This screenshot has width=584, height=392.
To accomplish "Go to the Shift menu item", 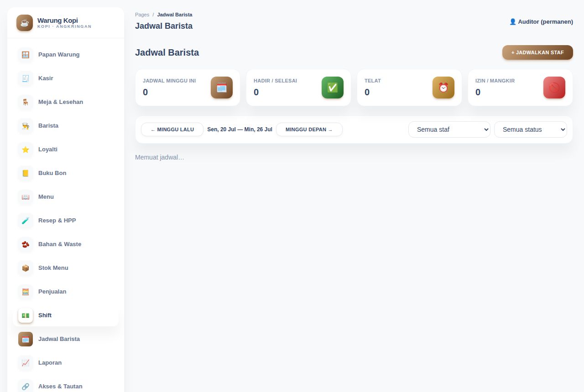I will point(66,315).
